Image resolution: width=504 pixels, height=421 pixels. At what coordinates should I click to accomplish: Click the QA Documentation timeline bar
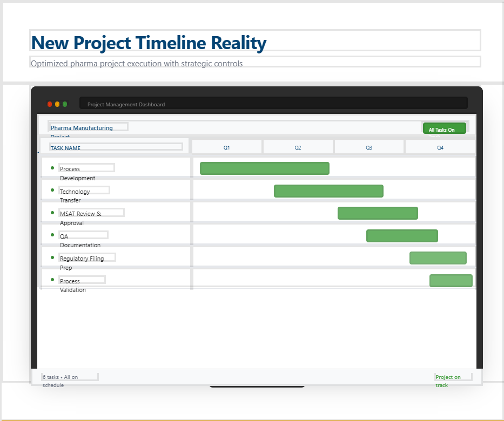click(x=402, y=236)
